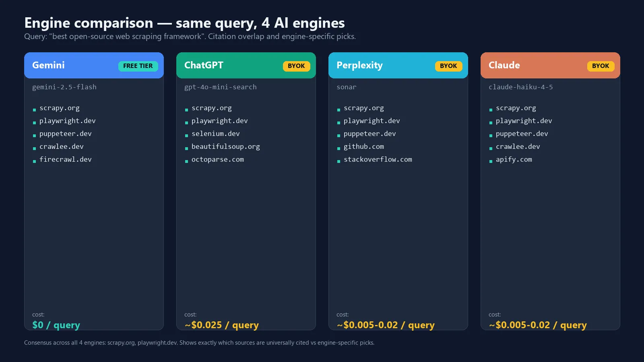This screenshot has width=644, height=362.
Task: Click the $0 / query Gemini cost
Action: pos(56,325)
